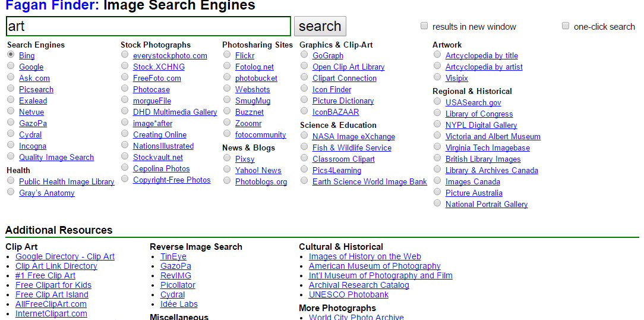Select the Bing radio button
This screenshot has height=320, width=644.
coord(11,54)
